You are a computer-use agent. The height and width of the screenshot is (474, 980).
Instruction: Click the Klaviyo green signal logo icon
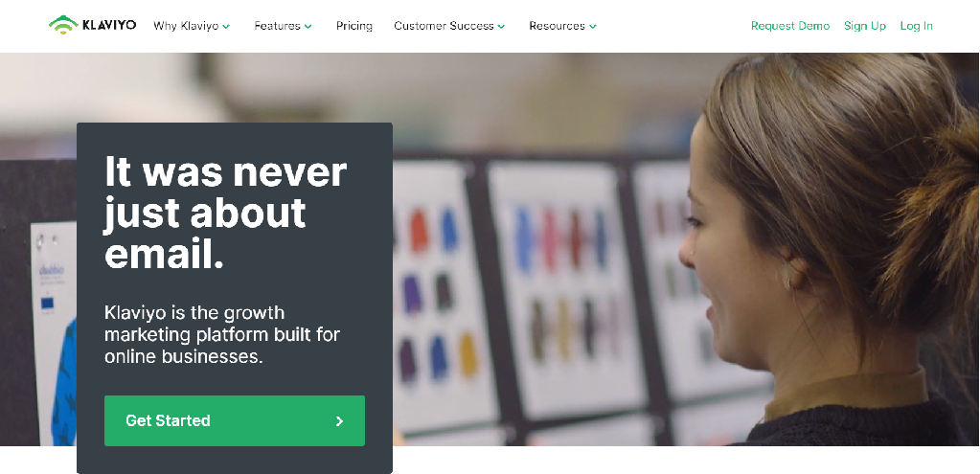(63, 25)
